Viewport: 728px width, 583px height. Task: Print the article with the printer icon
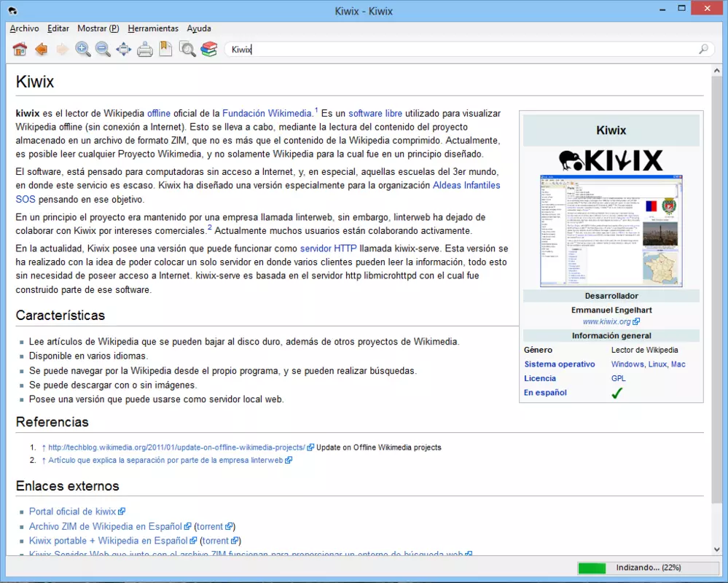pos(145,50)
